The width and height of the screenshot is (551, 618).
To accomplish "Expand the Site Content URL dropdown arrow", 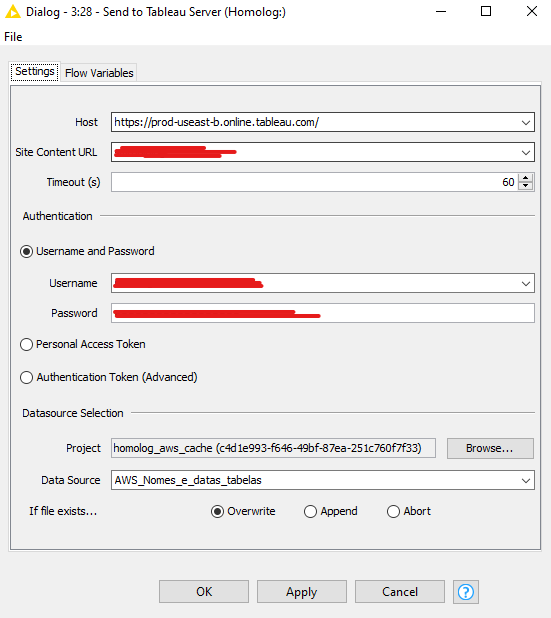I will (526, 153).
